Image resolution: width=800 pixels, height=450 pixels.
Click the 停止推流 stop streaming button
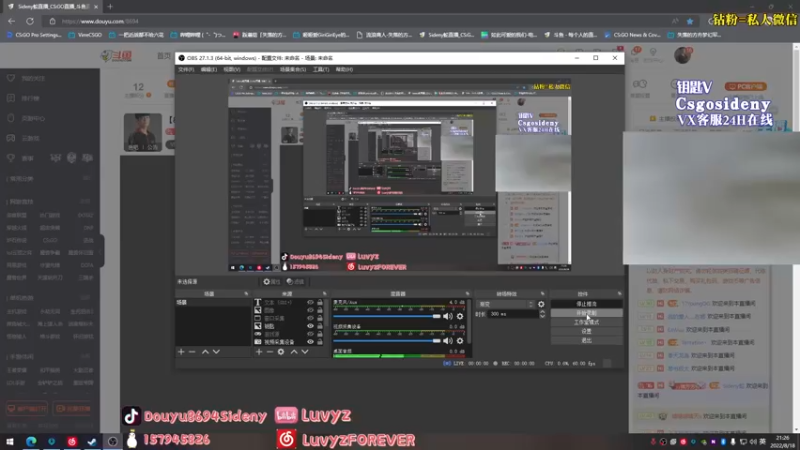586,304
